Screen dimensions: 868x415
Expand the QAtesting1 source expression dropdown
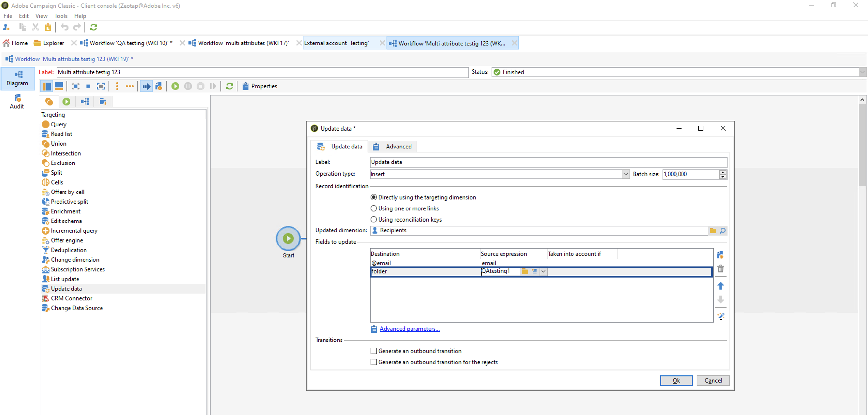(543, 271)
